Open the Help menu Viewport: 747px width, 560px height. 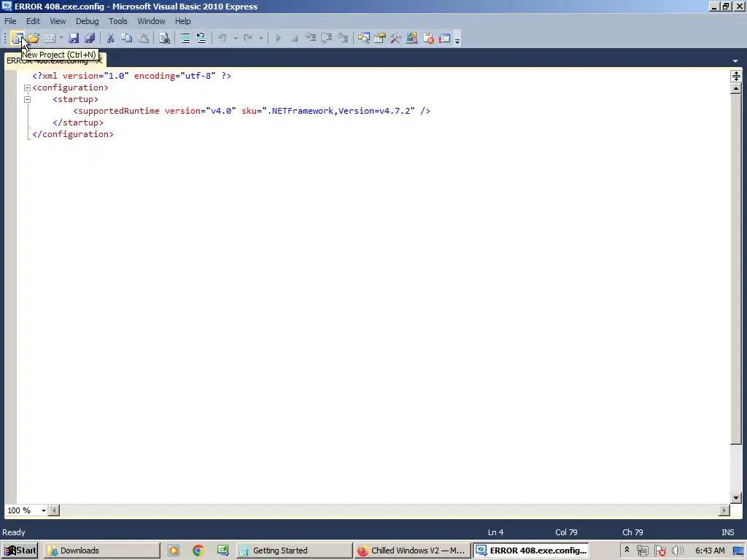[183, 21]
